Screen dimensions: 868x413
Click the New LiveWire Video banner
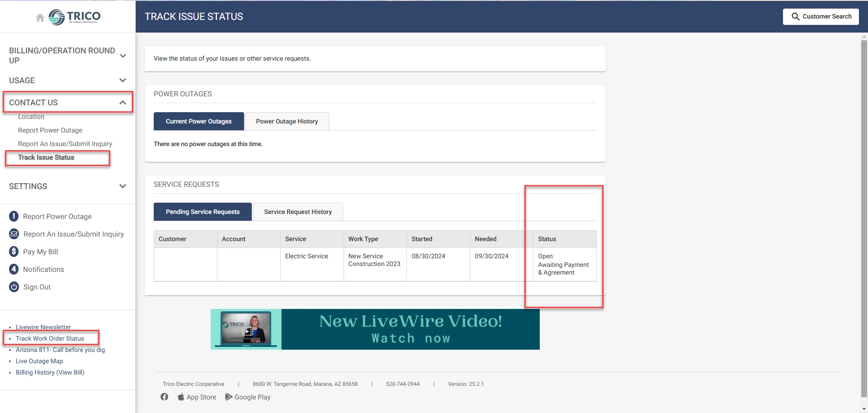coord(375,329)
